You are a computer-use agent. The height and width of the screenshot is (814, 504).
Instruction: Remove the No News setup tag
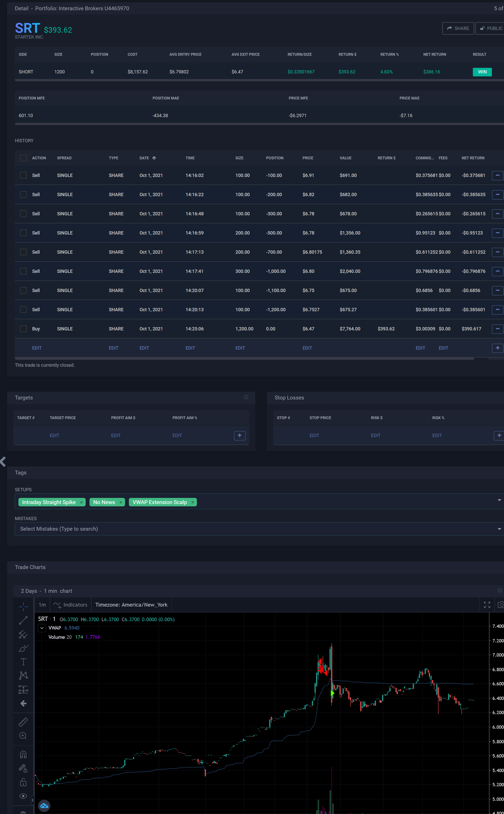coord(121,502)
